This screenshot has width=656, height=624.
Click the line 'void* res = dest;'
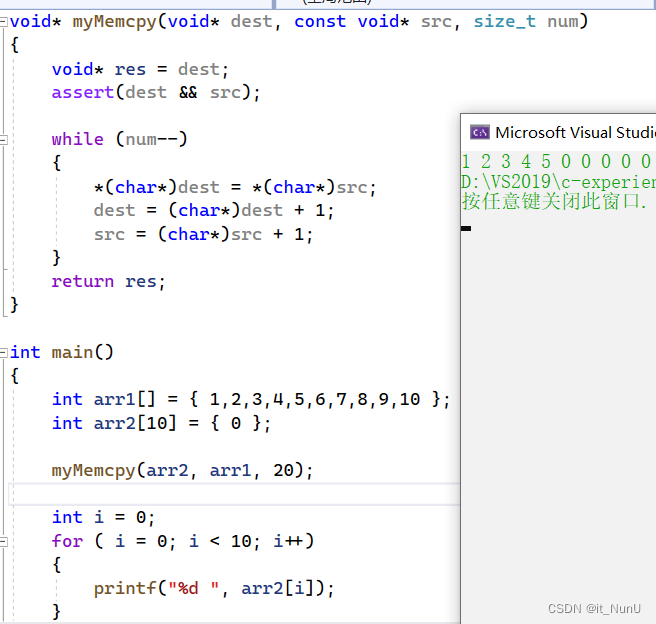pyautogui.click(x=140, y=69)
